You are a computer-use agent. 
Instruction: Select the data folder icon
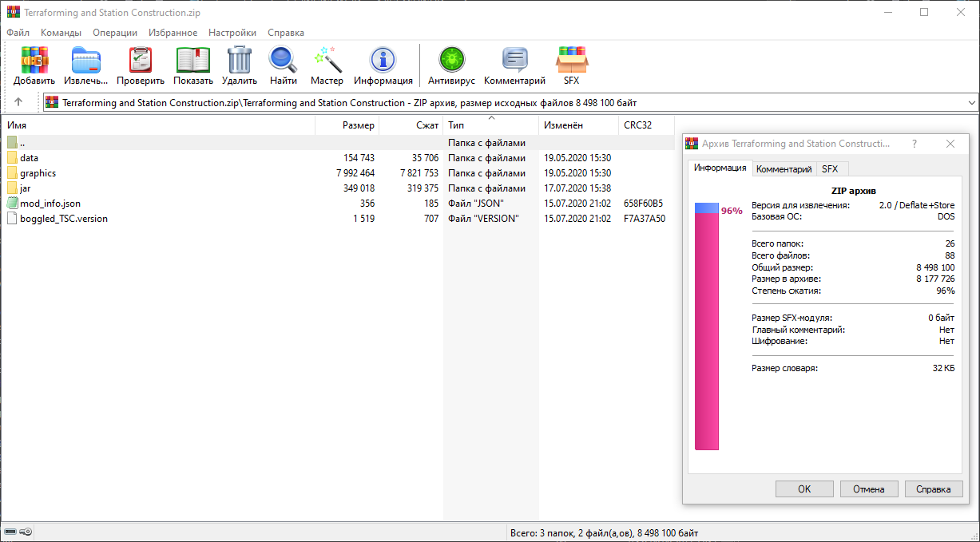point(12,158)
